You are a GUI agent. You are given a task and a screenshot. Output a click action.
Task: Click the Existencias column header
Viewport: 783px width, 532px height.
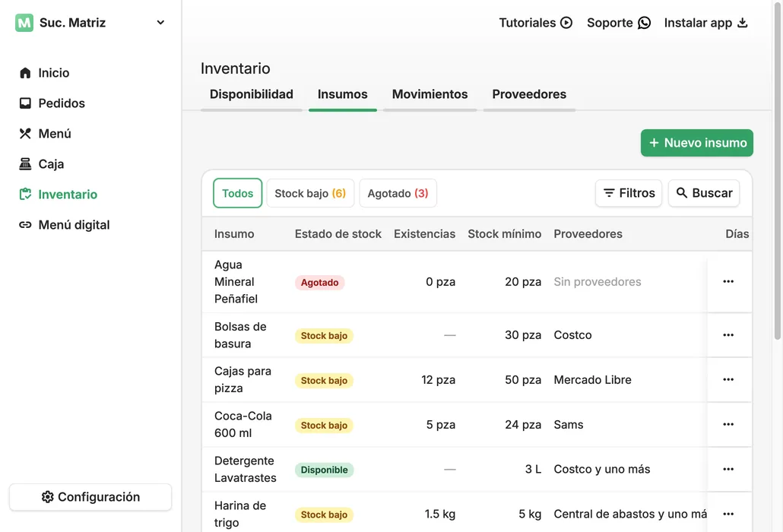coord(424,234)
